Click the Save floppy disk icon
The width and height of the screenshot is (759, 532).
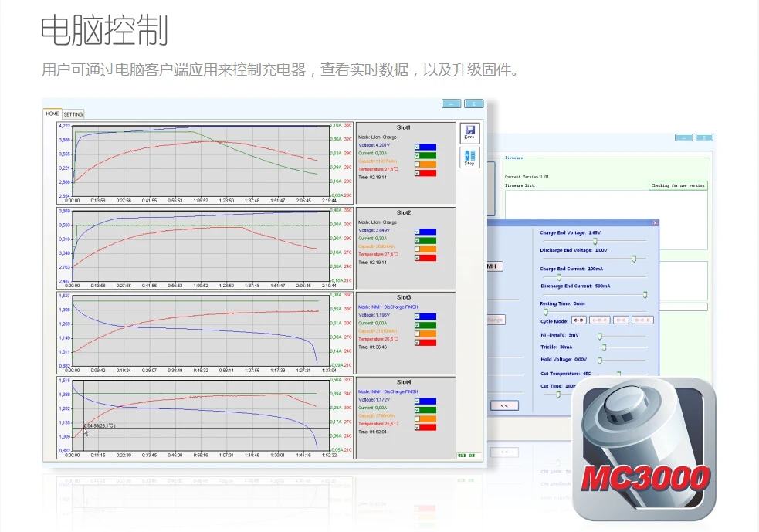click(x=469, y=133)
